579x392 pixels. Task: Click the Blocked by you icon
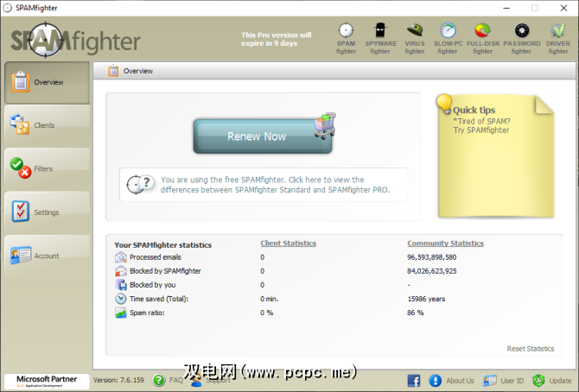pyautogui.click(x=121, y=285)
